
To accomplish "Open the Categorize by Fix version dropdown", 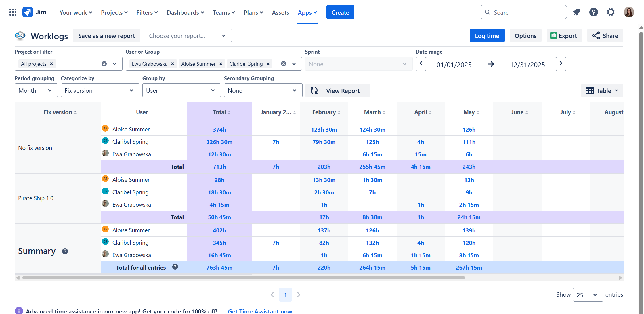I will pos(100,90).
